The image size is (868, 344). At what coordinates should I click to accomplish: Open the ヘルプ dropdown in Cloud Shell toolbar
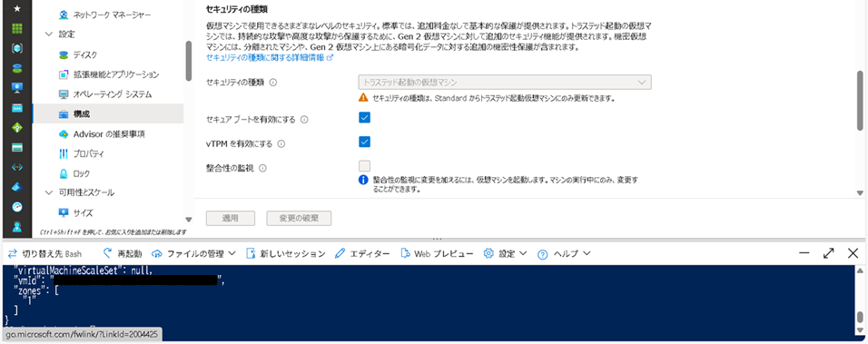coord(564,254)
